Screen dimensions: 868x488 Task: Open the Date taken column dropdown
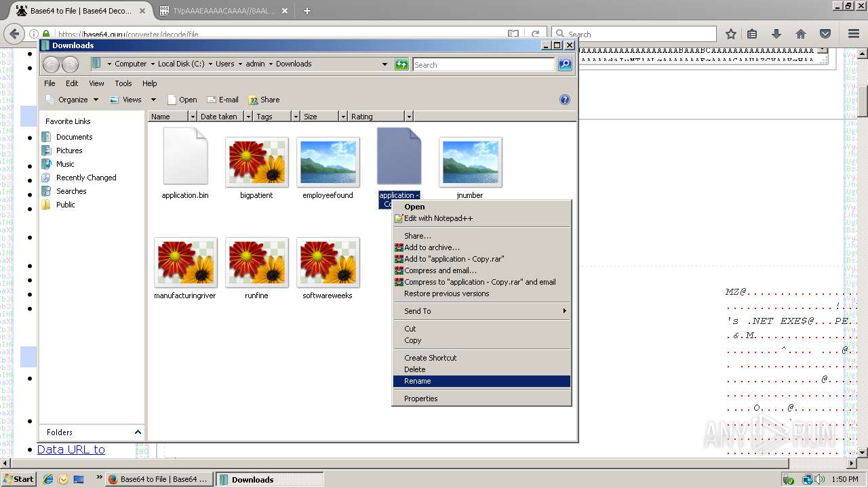click(x=248, y=117)
